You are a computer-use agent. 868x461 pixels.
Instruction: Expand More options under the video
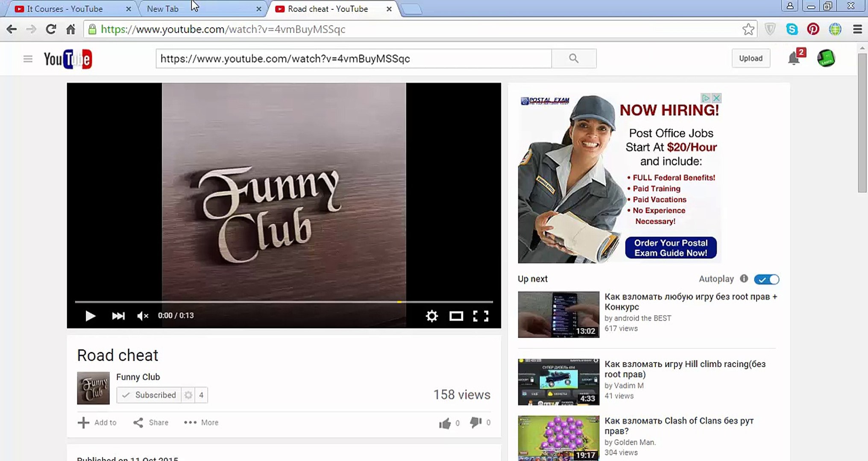pyautogui.click(x=201, y=423)
